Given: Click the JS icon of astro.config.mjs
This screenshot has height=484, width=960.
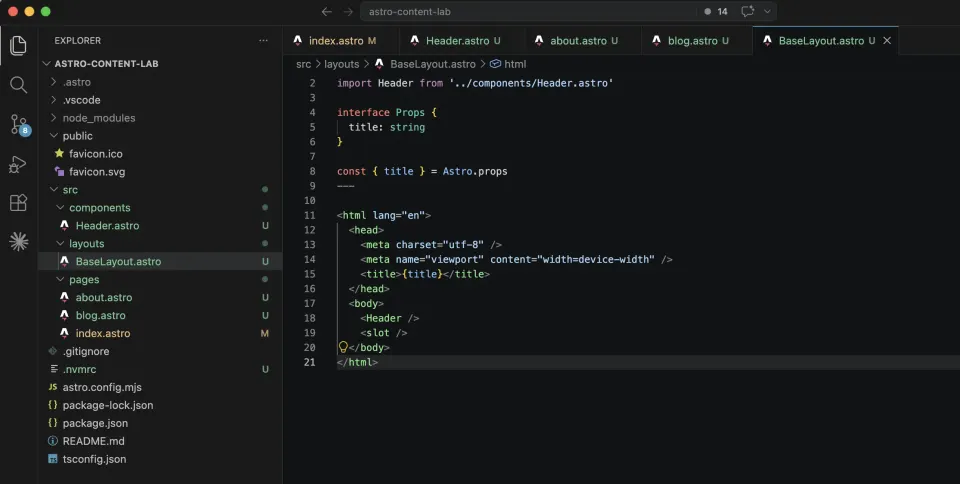Looking at the screenshot, I should pyautogui.click(x=53, y=387).
